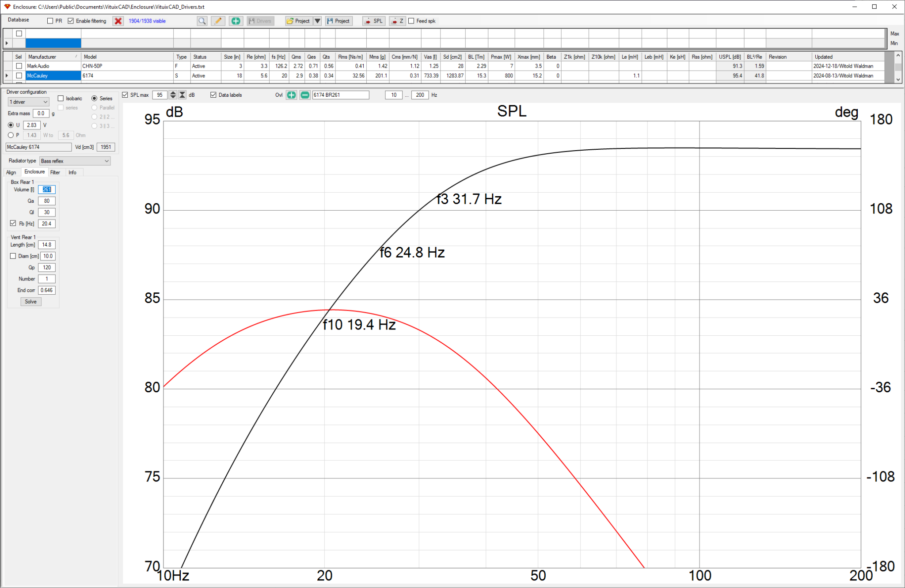Viewport: 905px width, 588px height.
Task: Select the Series radio button
Action: (x=94, y=99)
